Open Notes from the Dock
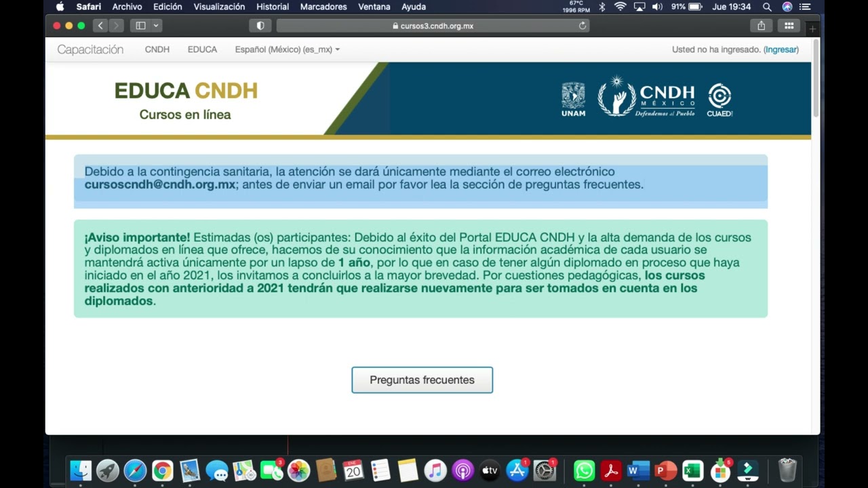Screen dimensions: 868x488 (408, 470)
